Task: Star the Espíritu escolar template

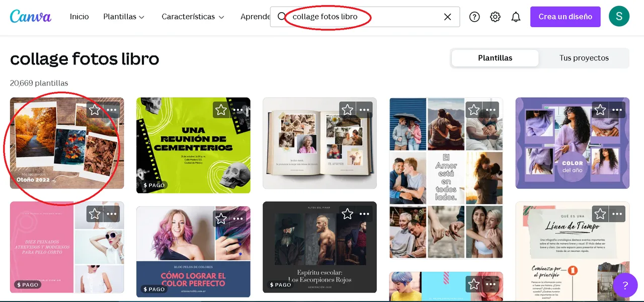Action: point(347,214)
